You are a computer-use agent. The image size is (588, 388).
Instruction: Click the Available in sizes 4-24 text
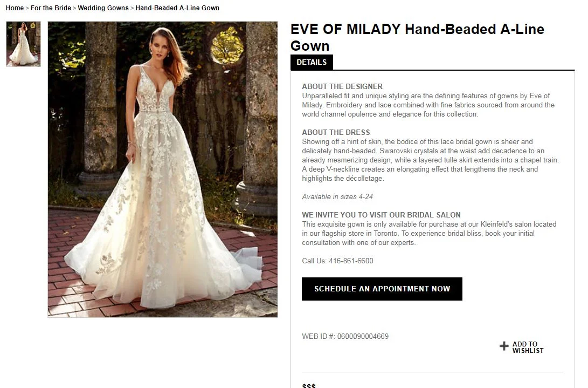point(337,196)
